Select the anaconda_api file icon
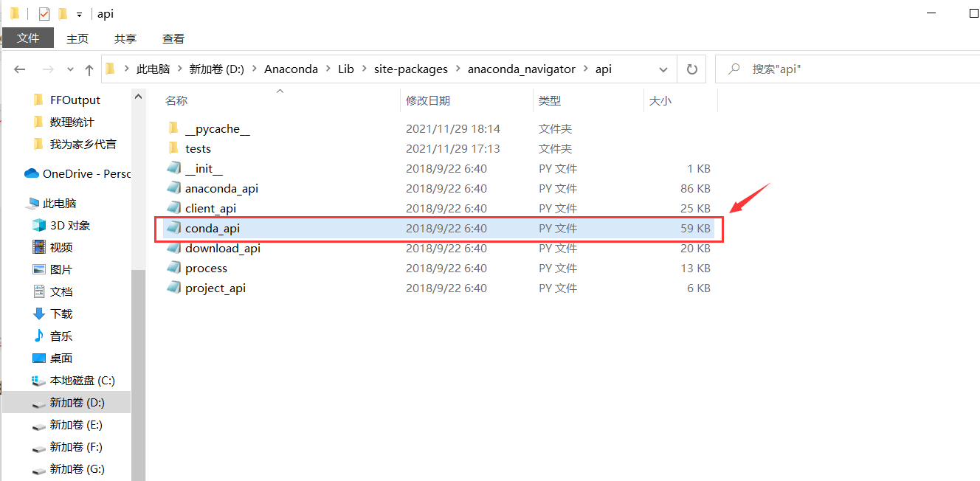980x481 pixels. (x=173, y=188)
